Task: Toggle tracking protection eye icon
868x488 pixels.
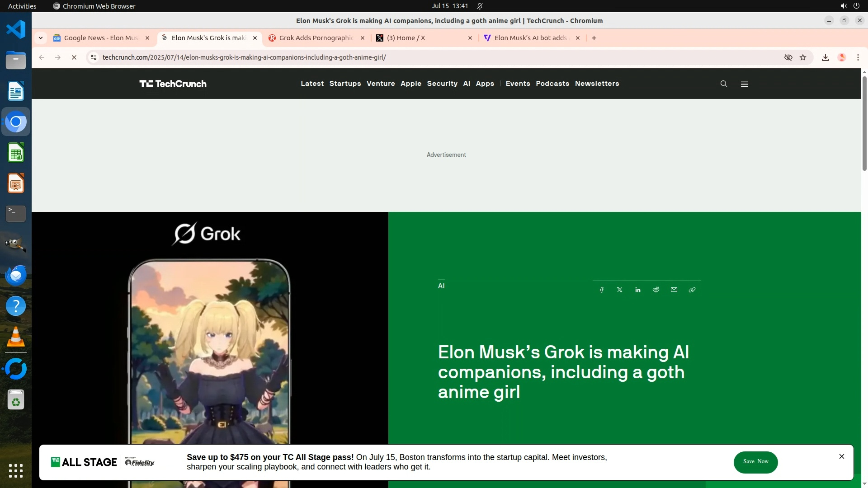Action: 788,57
